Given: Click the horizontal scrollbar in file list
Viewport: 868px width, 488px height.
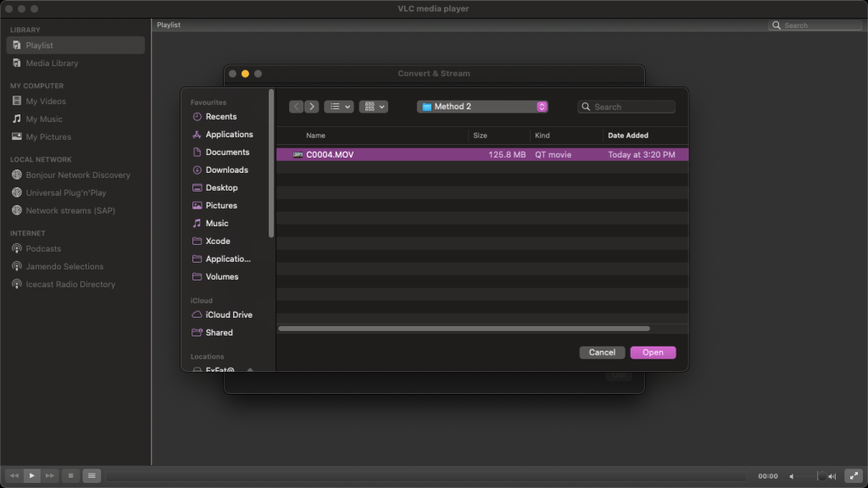Looking at the screenshot, I should [464, 329].
